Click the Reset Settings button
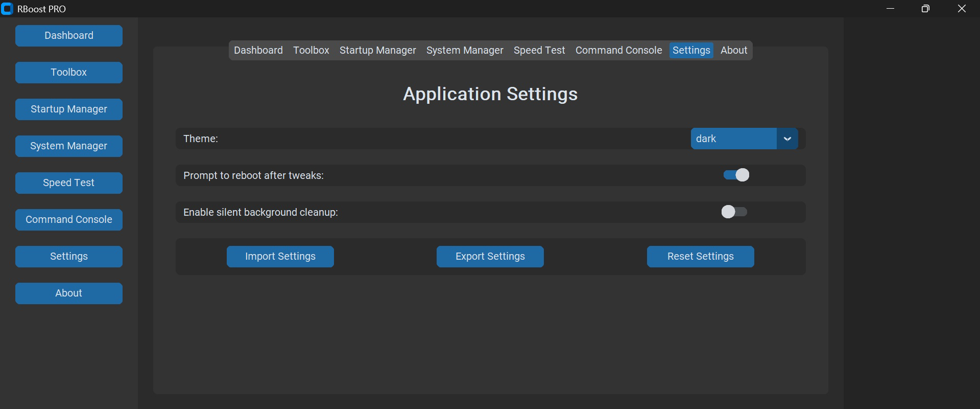 coord(701,257)
